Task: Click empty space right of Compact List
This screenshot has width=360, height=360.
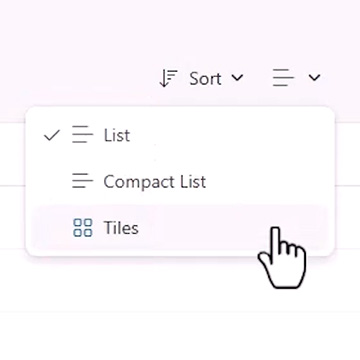Action: [267, 182]
